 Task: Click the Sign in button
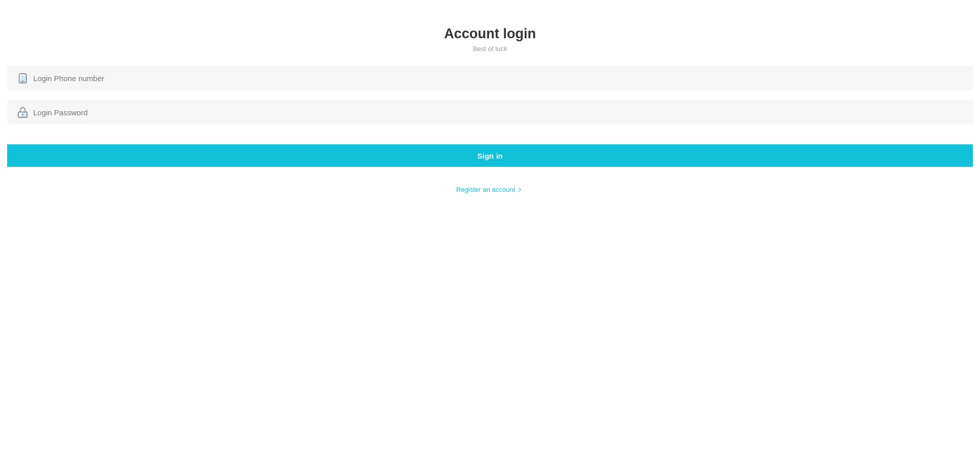[x=490, y=156]
